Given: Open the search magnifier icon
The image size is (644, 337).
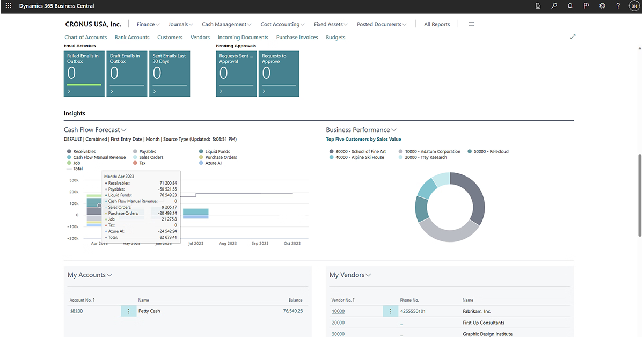Looking at the screenshot, I should point(554,6).
